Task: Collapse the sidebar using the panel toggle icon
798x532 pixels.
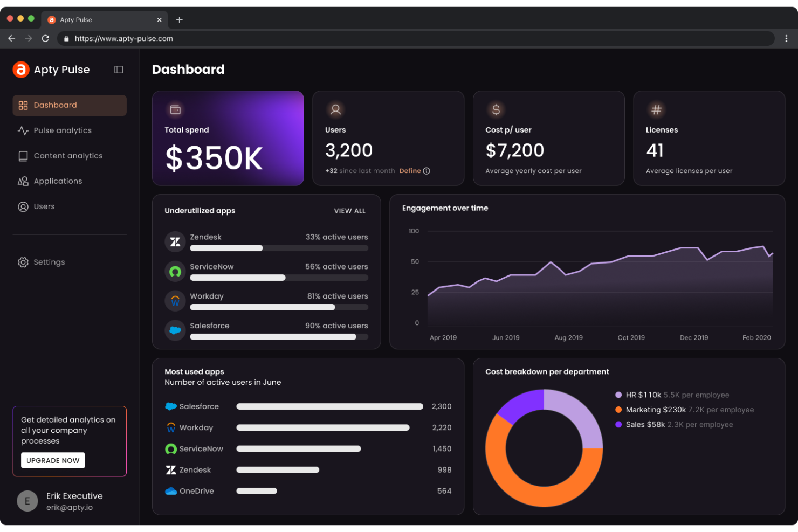Action: pyautogui.click(x=119, y=70)
